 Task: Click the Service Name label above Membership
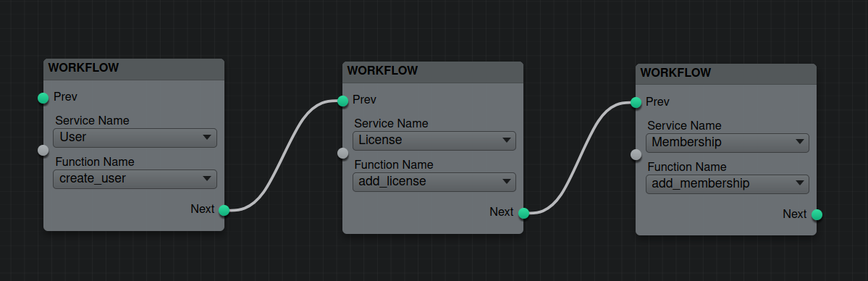click(685, 126)
